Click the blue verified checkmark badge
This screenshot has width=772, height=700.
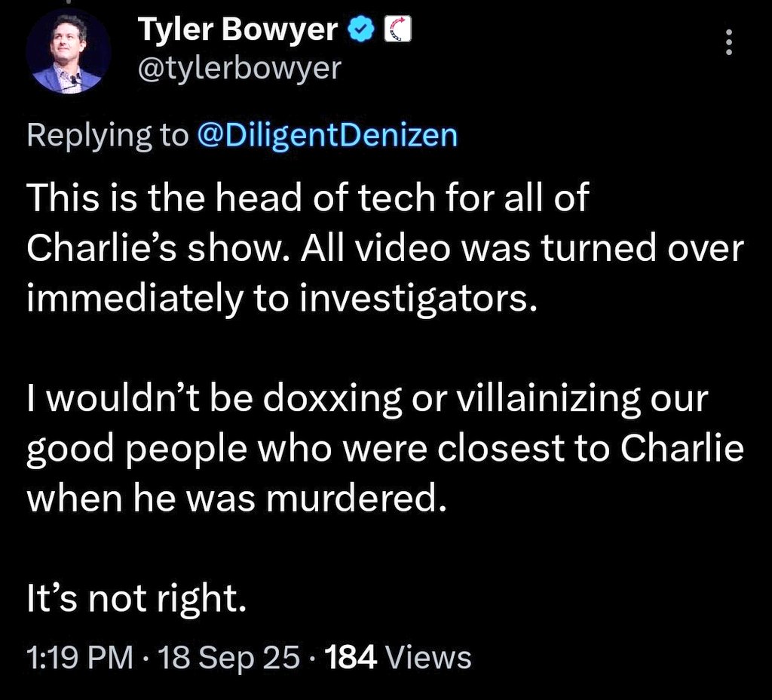tap(361, 31)
